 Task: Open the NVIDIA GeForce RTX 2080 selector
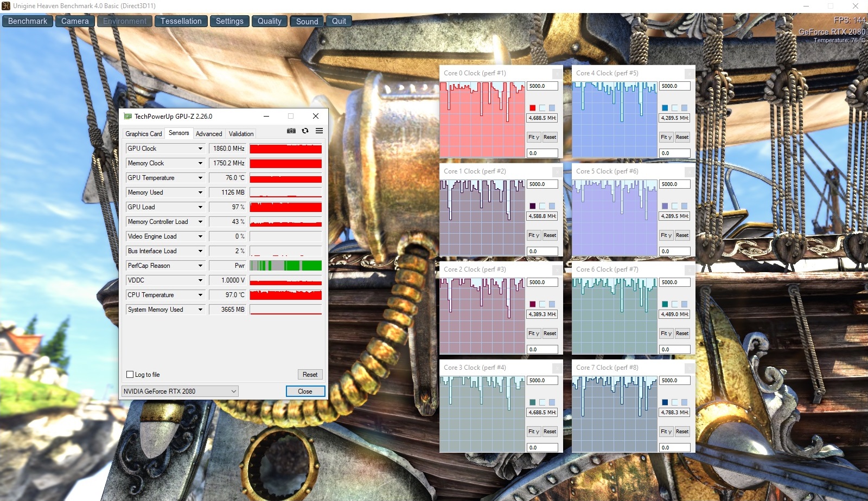tap(180, 391)
